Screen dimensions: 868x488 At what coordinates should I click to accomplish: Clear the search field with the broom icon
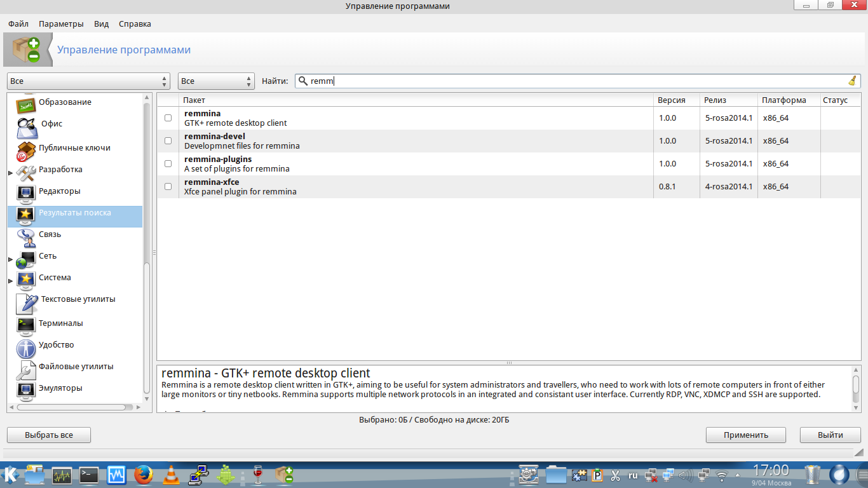[852, 81]
